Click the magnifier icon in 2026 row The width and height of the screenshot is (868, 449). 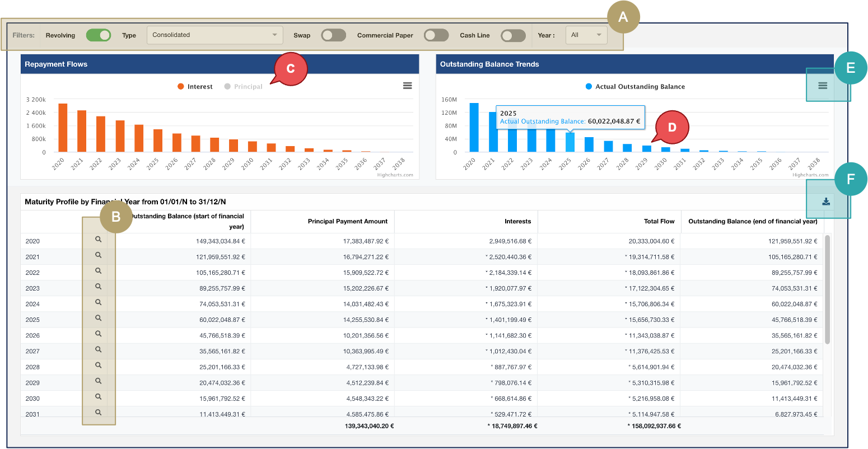coord(98,334)
